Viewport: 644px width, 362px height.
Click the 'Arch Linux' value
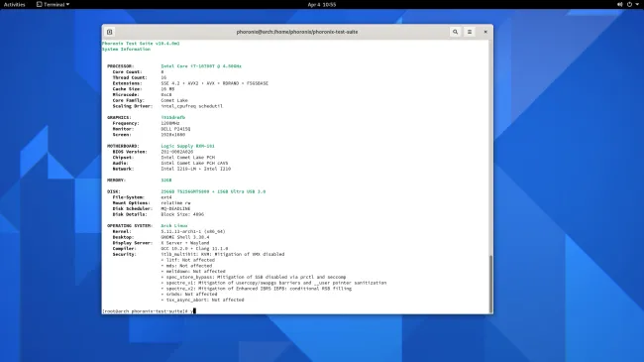tap(174, 226)
